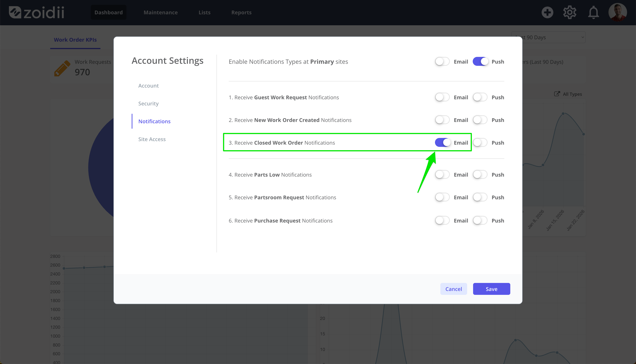This screenshot has height=364, width=636.
Task: Switch to the Site Access section
Action: (152, 139)
